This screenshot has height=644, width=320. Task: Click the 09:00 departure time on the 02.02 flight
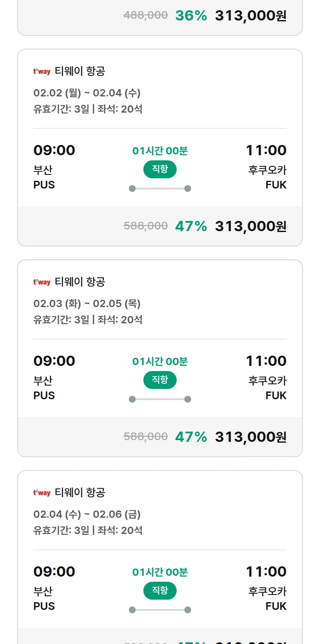pos(54,151)
